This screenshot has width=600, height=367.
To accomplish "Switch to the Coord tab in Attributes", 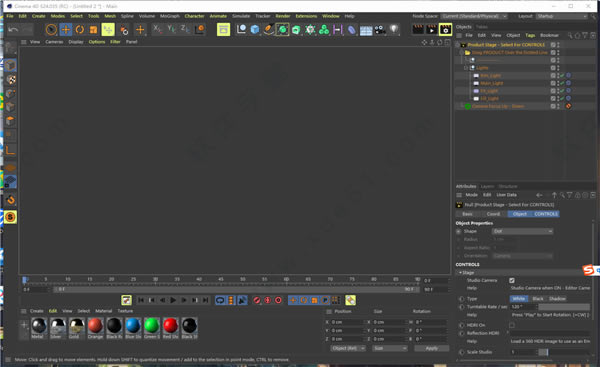I will point(493,214).
